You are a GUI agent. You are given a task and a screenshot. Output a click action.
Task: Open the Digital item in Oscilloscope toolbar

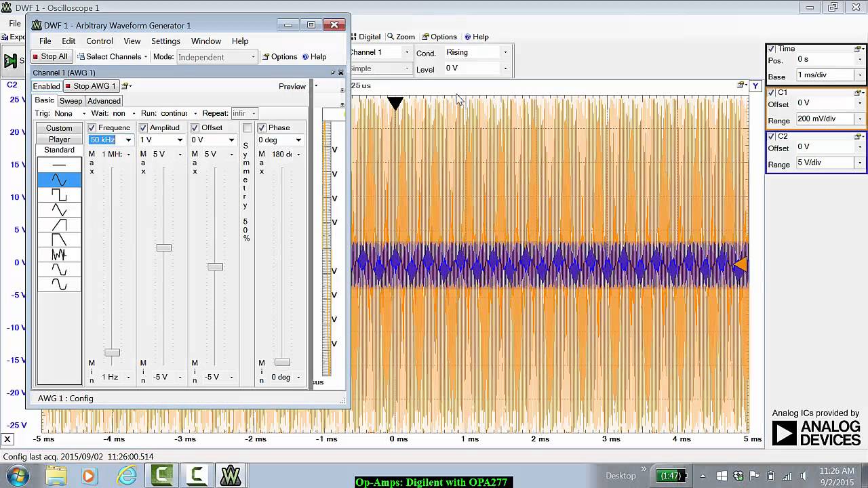coord(366,37)
